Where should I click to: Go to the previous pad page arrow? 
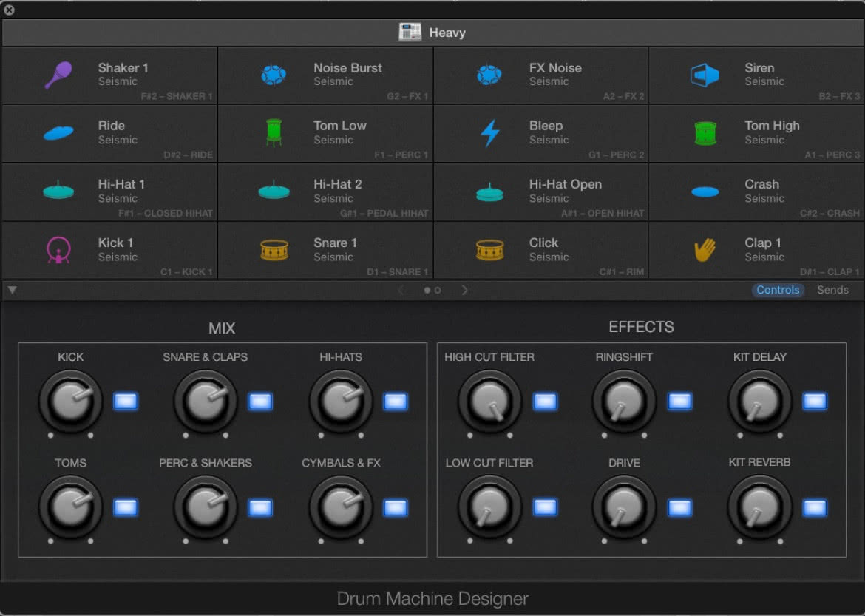tap(401, 290)
